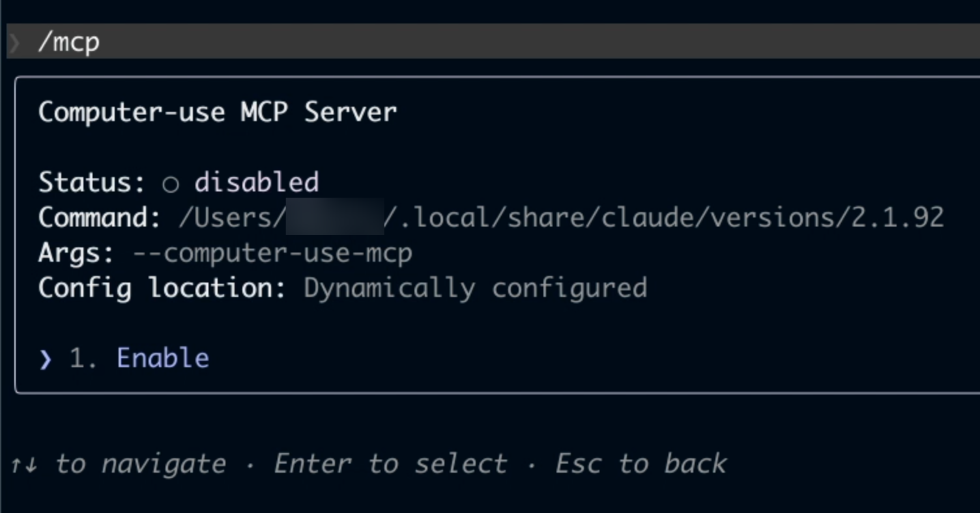Click the up-down arrows navigation hint
This screenshot has height=513, width=980.
25,465
